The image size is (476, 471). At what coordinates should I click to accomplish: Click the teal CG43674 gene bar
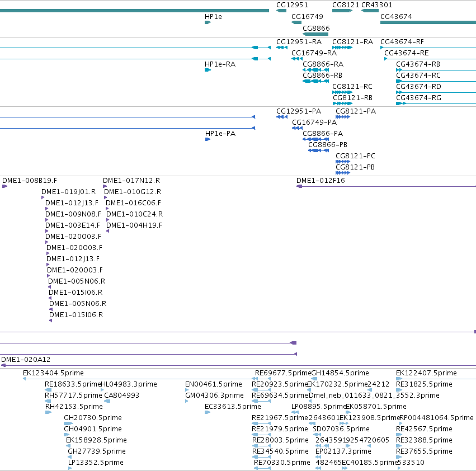[x=428, y=22]
